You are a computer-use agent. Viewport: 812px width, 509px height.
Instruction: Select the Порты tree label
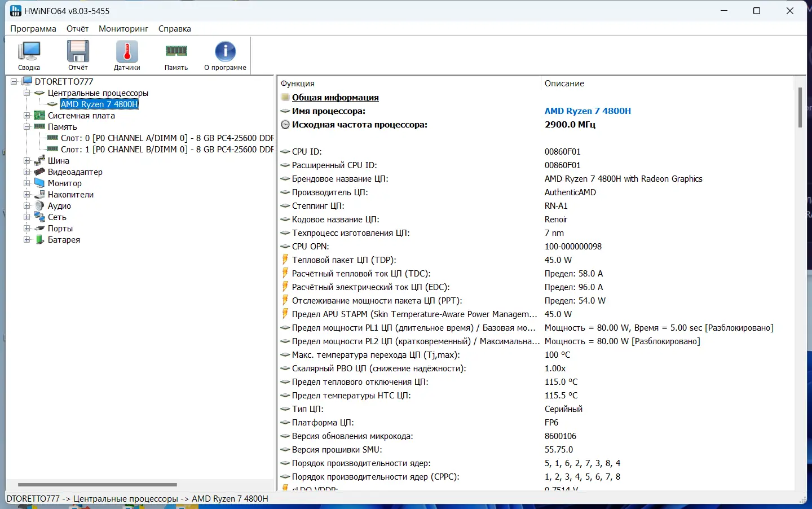tap(60, 228)
